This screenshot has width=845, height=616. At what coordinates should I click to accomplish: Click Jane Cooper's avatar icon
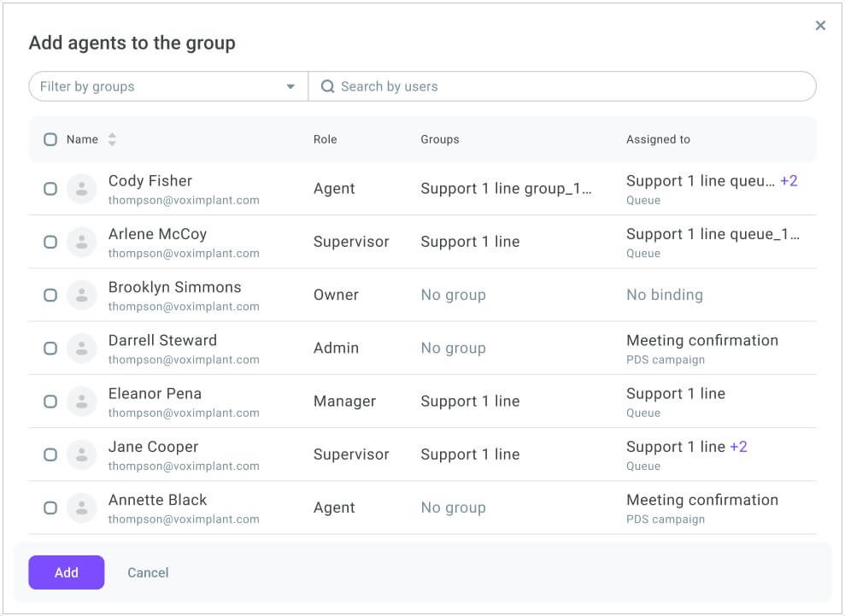coord(81,455)
